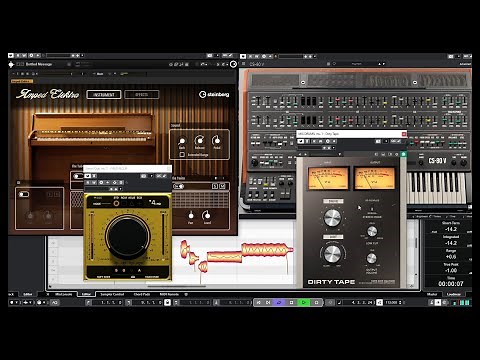Click the Low Cut knob in Dirty Tape

[x=372, y=231]
